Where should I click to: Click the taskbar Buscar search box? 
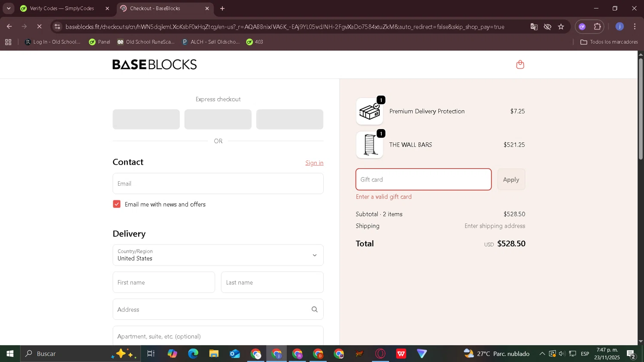click(x=80, y=354)
